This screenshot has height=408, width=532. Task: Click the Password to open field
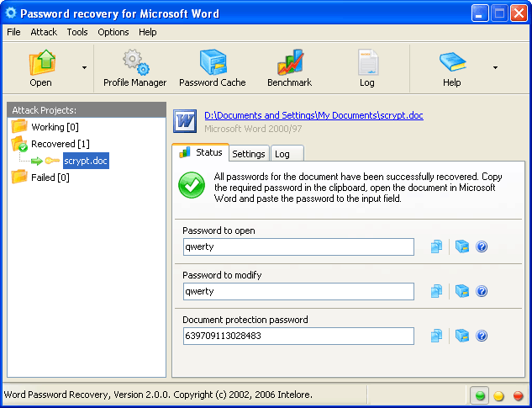tap(298, 247)
